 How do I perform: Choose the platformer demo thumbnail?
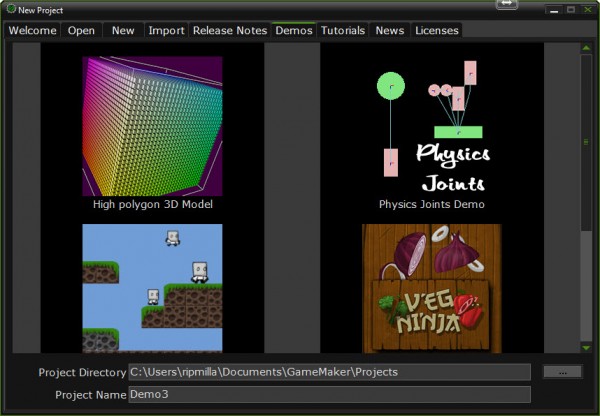(x=152, y=288)
